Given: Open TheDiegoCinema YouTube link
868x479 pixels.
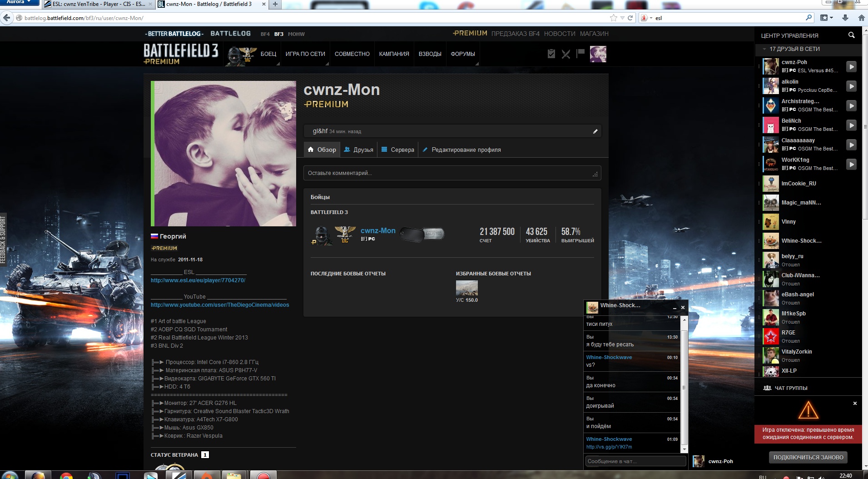Looking at the screenshot, I should (x=220, y=305).
